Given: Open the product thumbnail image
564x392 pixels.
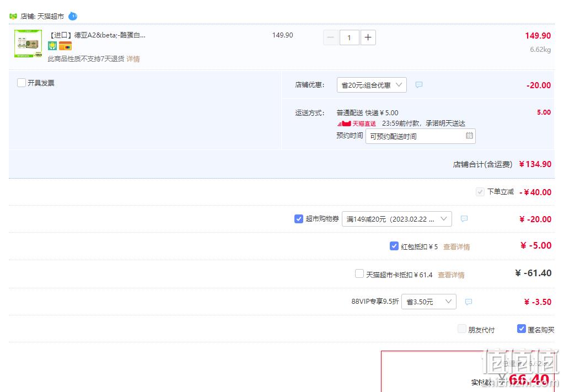Looking at the screenshot, I should click(x=28, y=44).
